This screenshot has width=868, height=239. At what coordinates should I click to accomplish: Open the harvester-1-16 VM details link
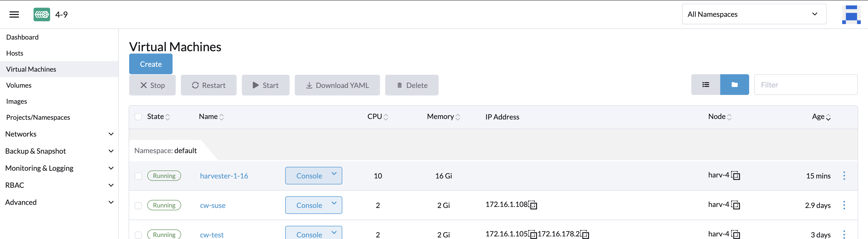click(224, 176)
